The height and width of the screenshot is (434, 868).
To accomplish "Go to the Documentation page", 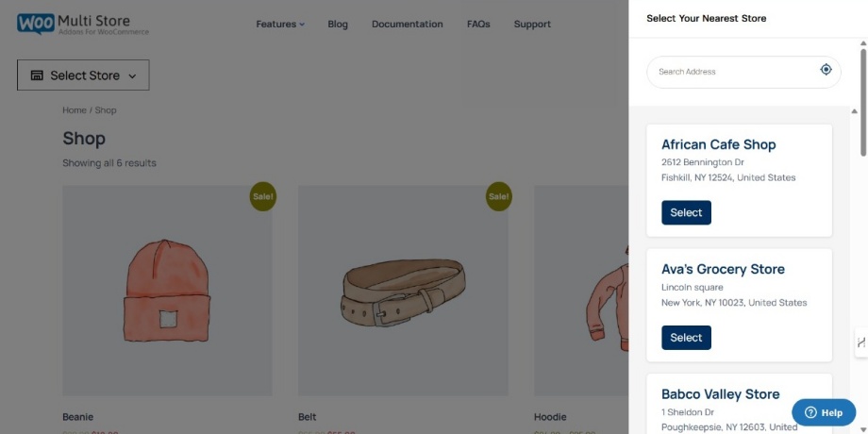I will [407, 24].
